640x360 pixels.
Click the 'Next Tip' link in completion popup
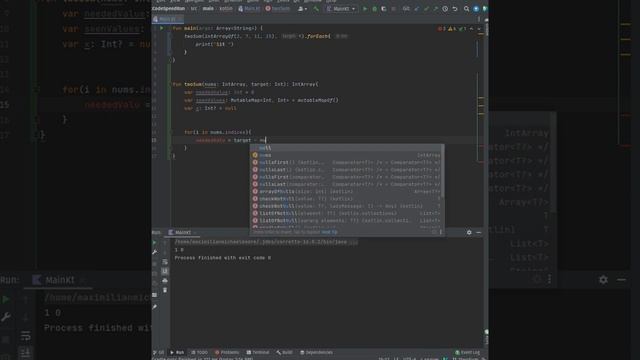(x=329, y=232)
